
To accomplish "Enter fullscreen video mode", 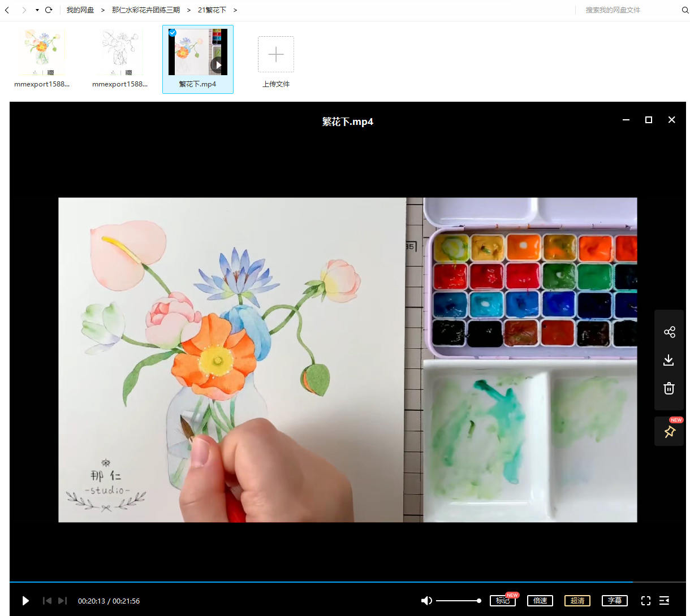I will tap(646, 601).
